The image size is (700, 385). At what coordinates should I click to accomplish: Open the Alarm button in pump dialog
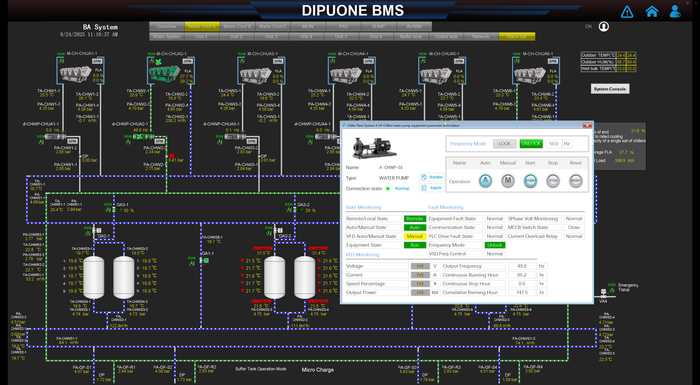pos(432,188)
